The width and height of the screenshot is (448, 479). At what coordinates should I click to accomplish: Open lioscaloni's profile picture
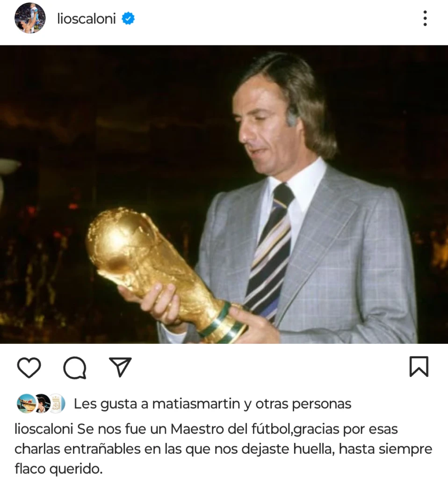[x=30, y=18]
